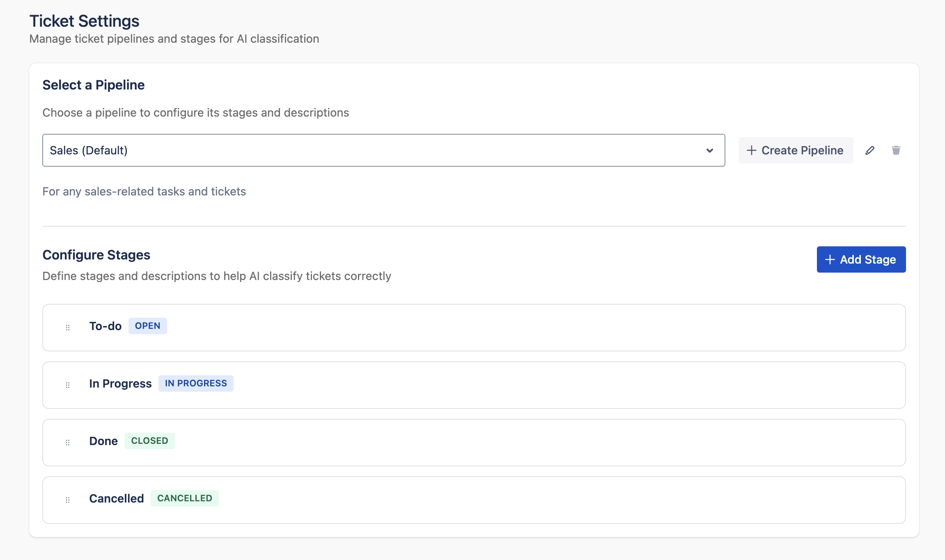The height and width of the screenshot is (560, 945).
Task: Click the CLOSED status badge
Action: (x=149, y=441)
